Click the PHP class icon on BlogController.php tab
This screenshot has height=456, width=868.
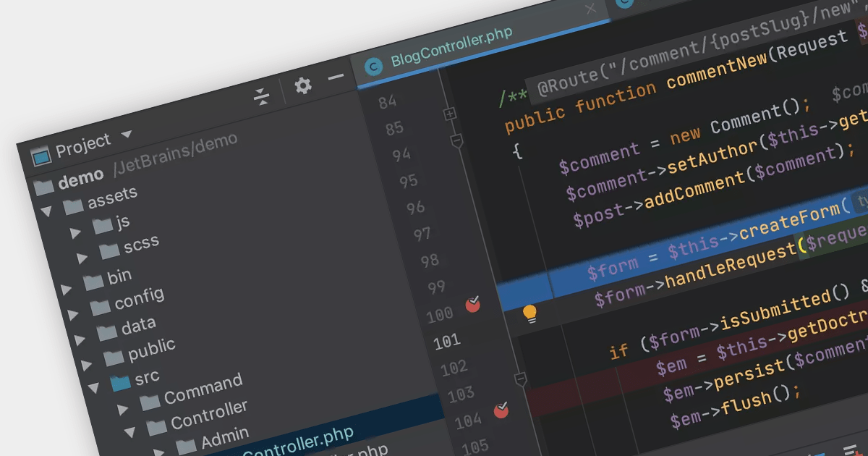[x=373, y=67]
